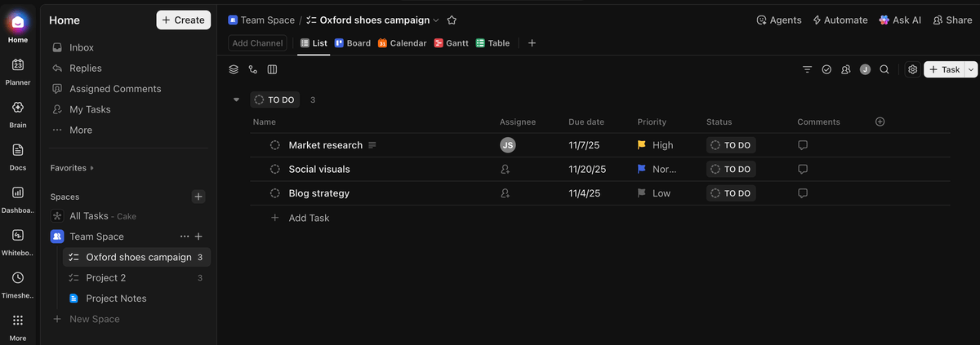
Task: Open the Brain icon in the left rail
Action: pos(18,108)
